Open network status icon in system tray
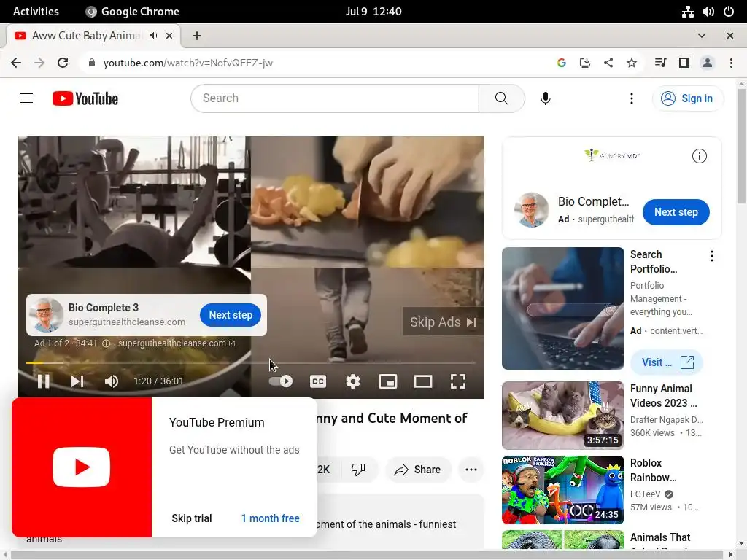Image resolution: width=747 pixels, height=560 pixels. (687, 12)
